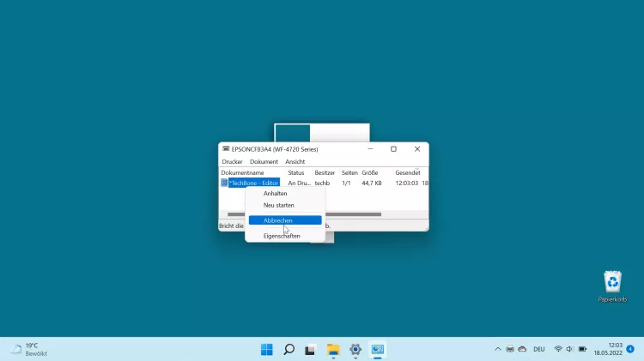Click the OneDrive cloud tray icon
This screenshot has width=644, height=361.
522,349
